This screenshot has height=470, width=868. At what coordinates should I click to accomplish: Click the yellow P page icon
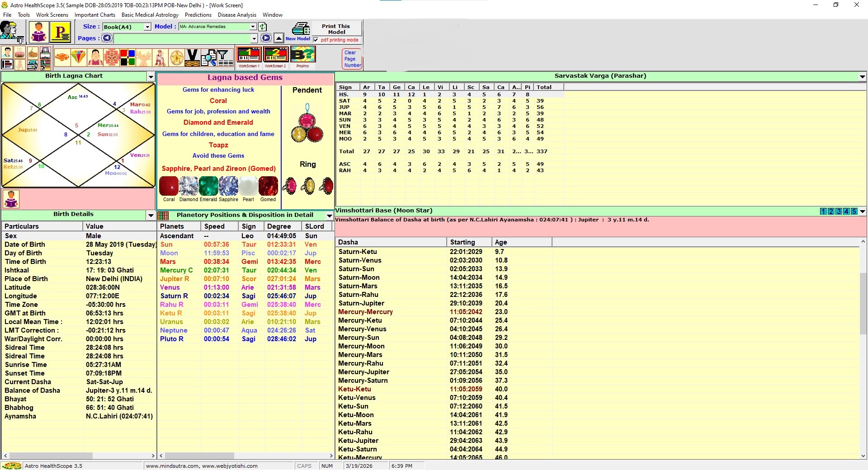click(61, 32)
